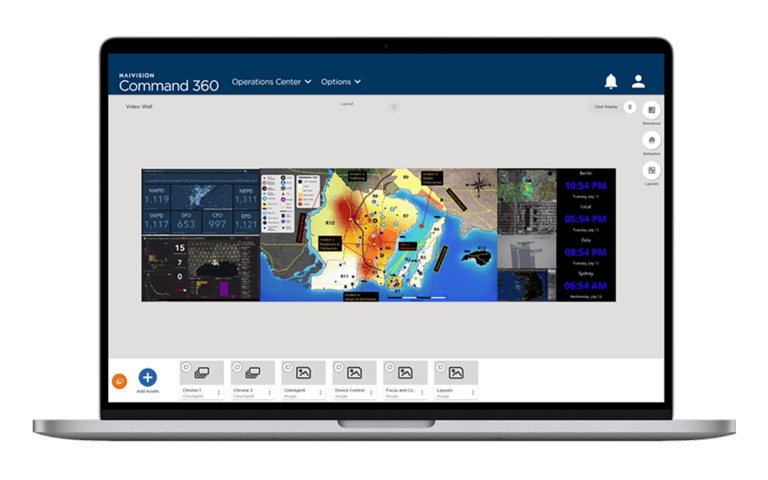Image resolution: width=768 pixels, height=480 pixels.
Task: Click the orange round button beside Add Assets
Action: [119, 380]
